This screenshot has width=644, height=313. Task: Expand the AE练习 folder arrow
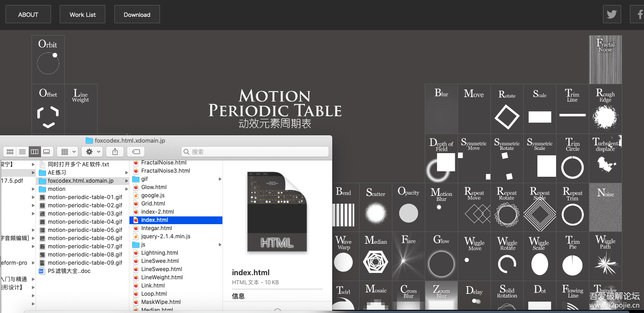click(127, 173)
